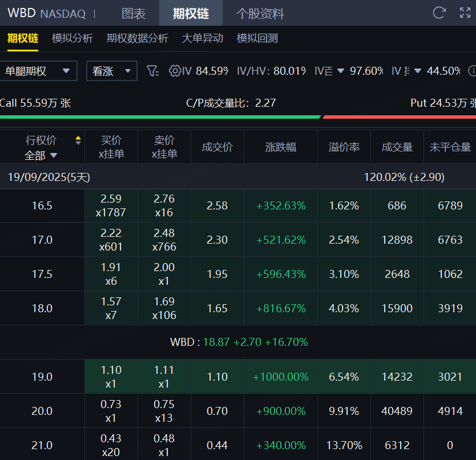476x460 pixels.
Task: Open the 全部 strike filter dropdown
Action: 41,155
